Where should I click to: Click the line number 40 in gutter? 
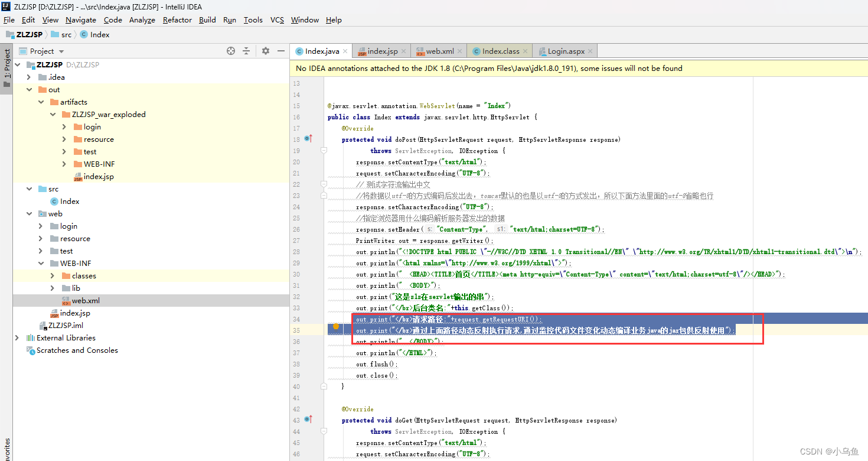coord(296,387)
